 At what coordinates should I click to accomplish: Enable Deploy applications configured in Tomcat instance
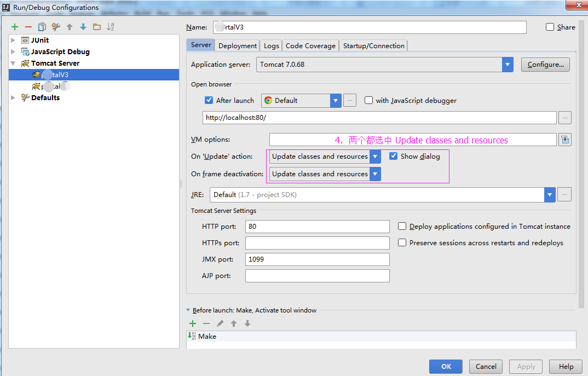(x=402, y=226)
